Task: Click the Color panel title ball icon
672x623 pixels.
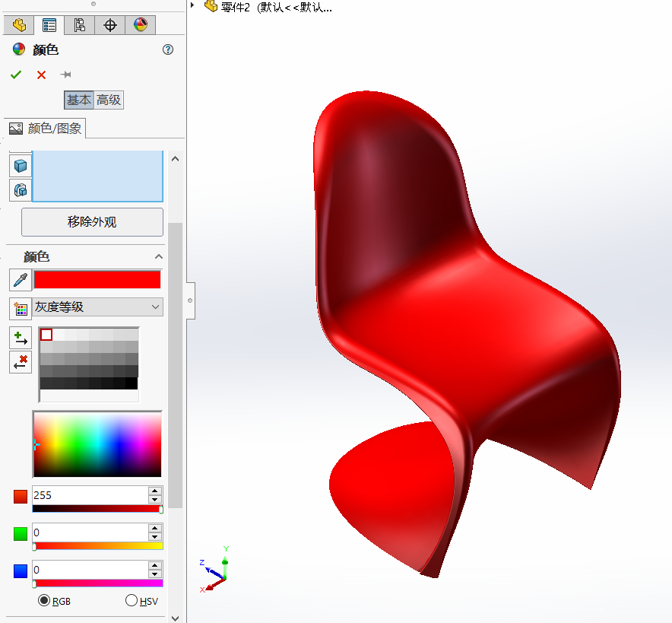Action: [x=19, y=49]
